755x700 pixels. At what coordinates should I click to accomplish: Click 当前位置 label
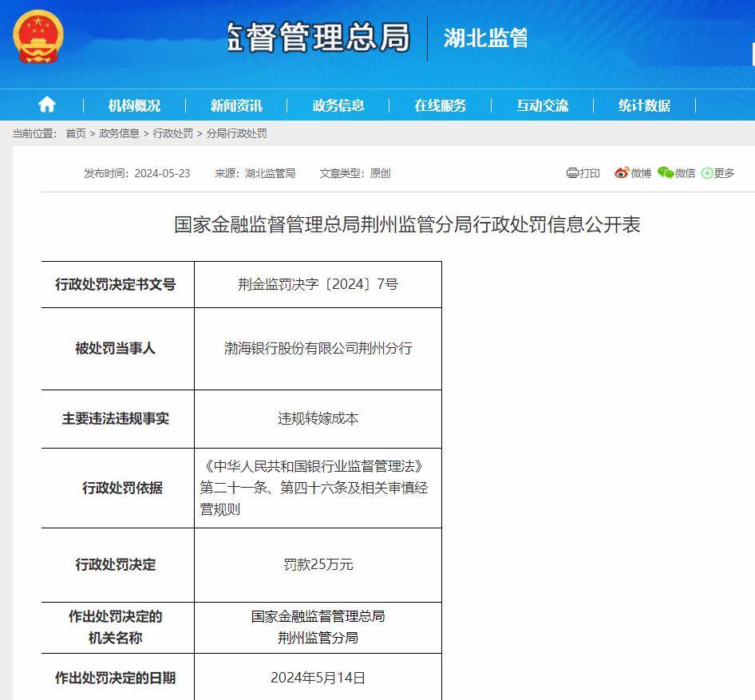point(34,133)
